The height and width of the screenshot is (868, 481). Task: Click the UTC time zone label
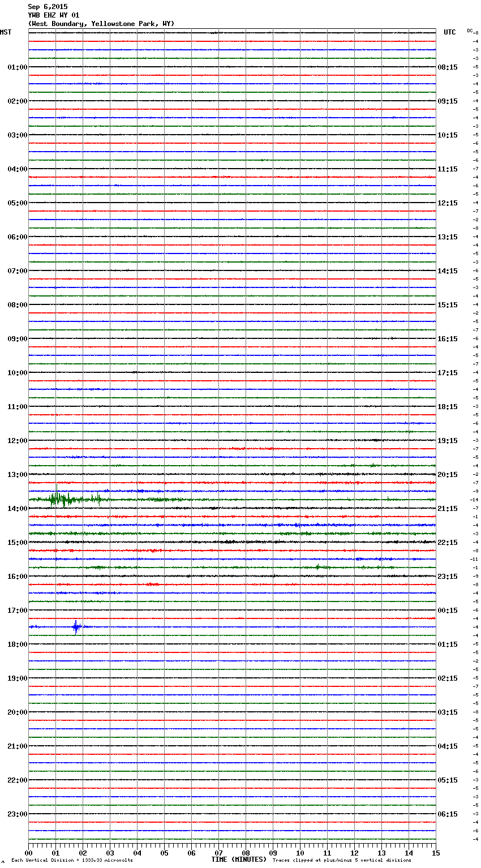coord(450,32)
